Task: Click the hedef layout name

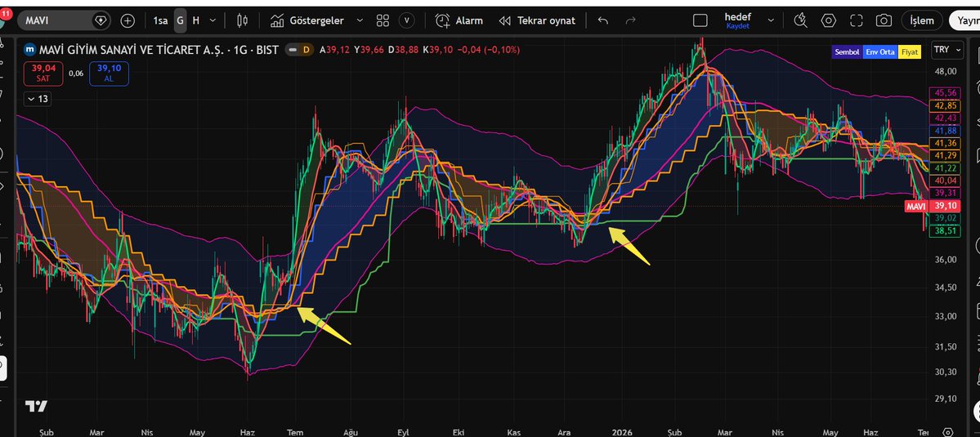Action: (737, 16)
